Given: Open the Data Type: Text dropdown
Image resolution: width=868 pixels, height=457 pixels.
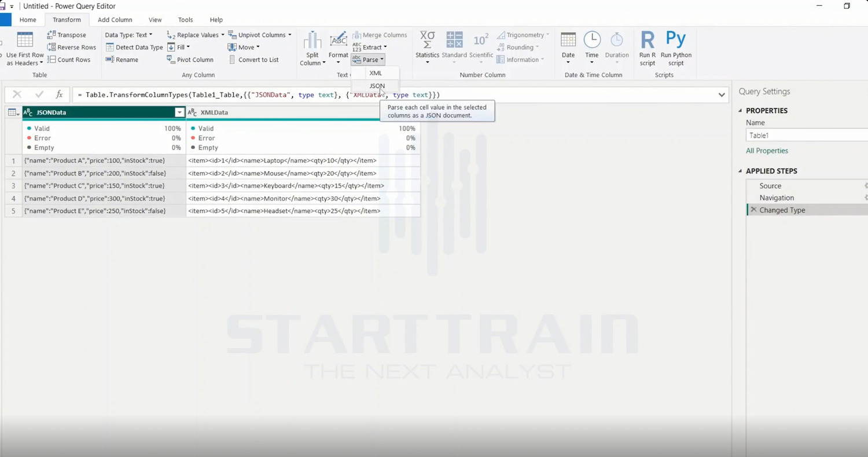Looking at the screenshot, I should point(128,35).
